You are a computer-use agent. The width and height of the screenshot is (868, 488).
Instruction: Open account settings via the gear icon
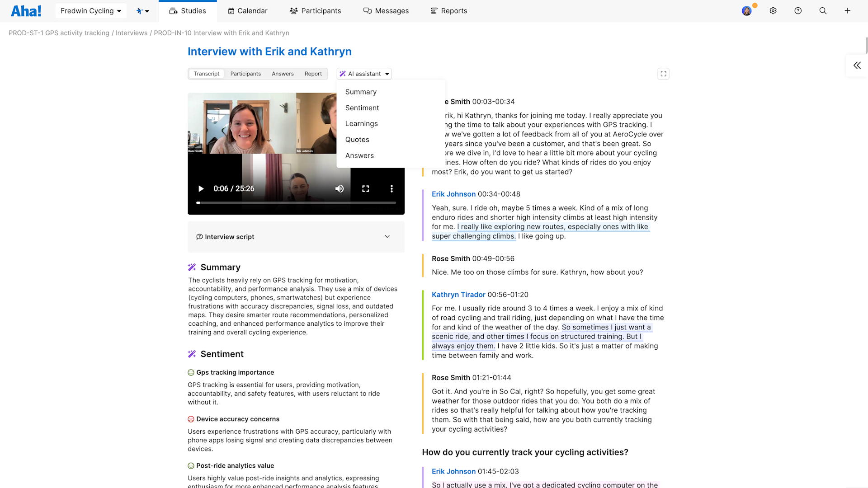pos(773,10)
